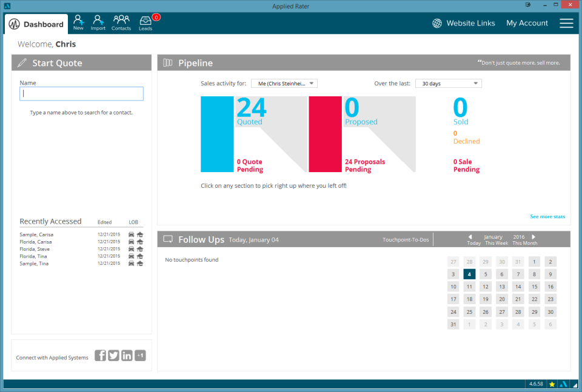Viewport: 582px width, 392px height.
Task: Click the Website Links globe icon
Action: click(437, 23)
